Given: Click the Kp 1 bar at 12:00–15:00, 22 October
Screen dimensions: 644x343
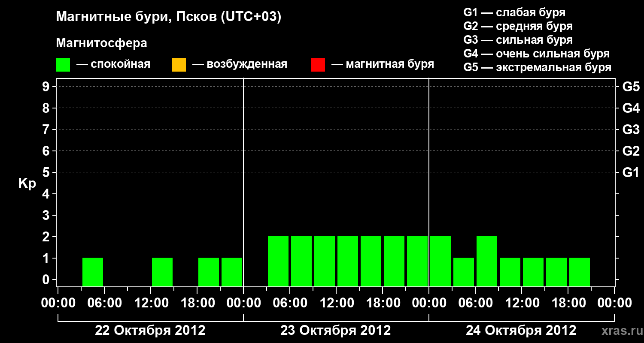Looking at the screenshot, I should pyautogui.click(x=162, y=272).
